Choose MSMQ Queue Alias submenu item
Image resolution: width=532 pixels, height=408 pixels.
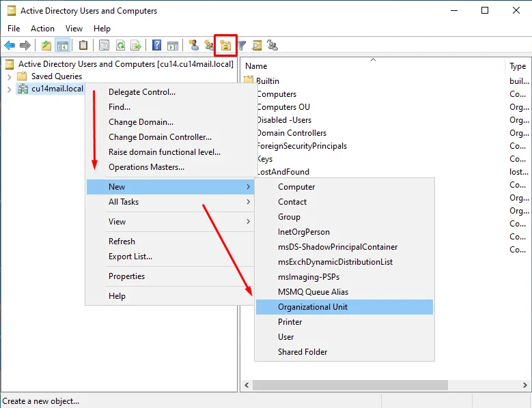tap(344, 292)
